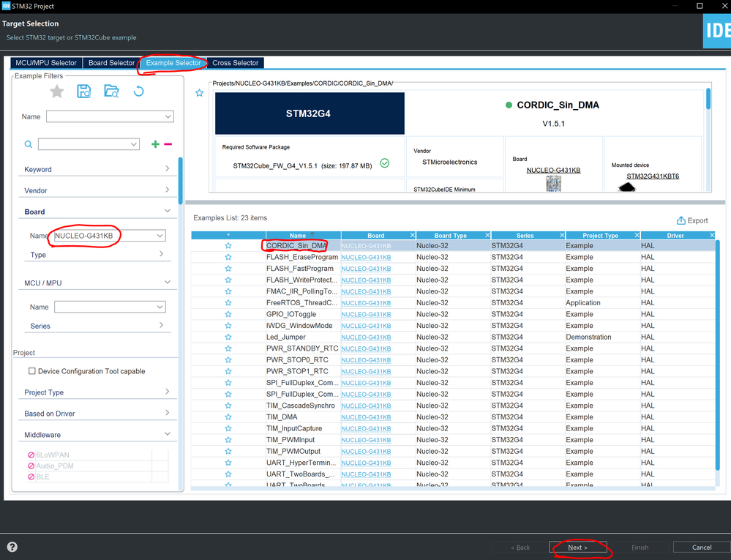Switch to the Cross Selector tab
The width and height of the screenshot is (731, 560).
click(236, 63)
